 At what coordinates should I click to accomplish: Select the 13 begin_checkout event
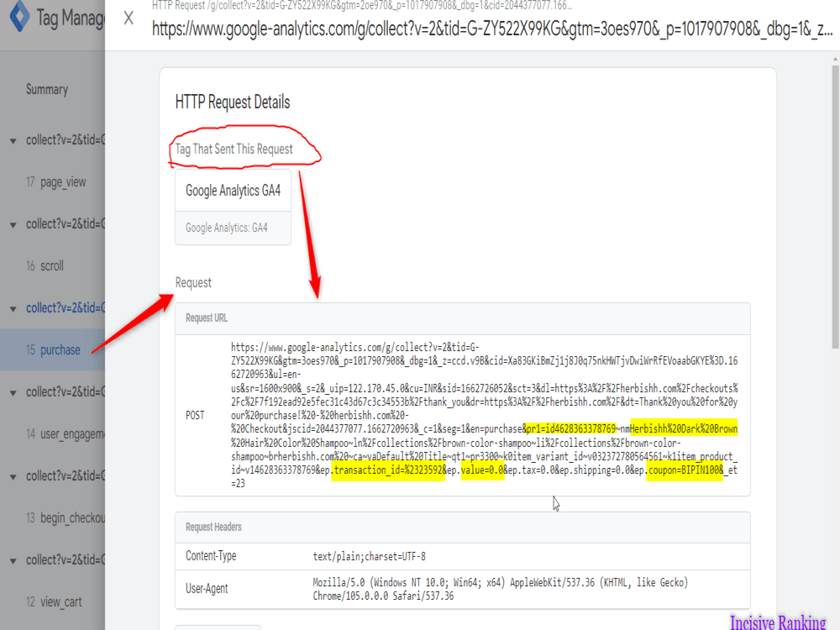tap(65, 518)
